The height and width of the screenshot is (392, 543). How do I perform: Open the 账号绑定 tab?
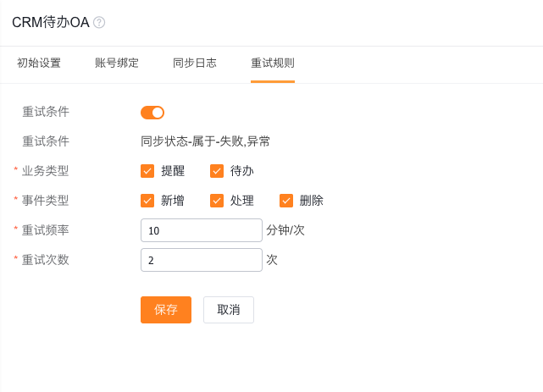tap(117, 63)
